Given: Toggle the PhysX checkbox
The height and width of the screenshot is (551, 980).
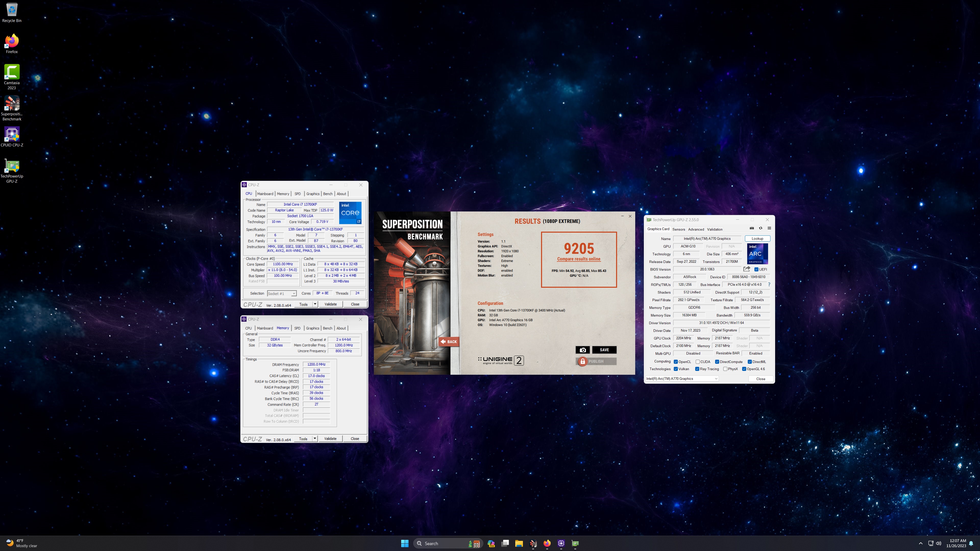Looking at the screenshot, I should pyautogui.click(x=726, y=369).
